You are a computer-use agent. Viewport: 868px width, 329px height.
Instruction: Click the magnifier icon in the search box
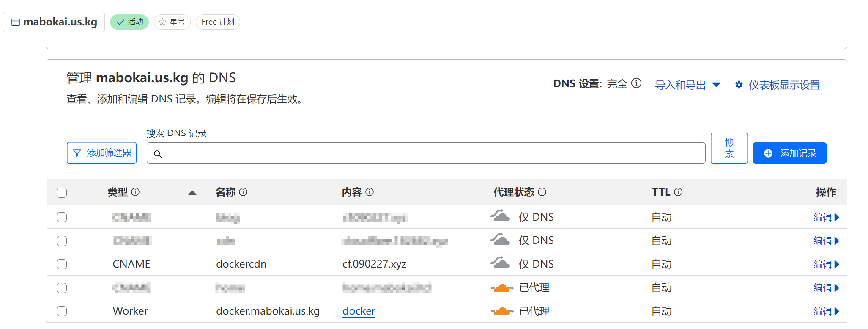pos(158,155)
